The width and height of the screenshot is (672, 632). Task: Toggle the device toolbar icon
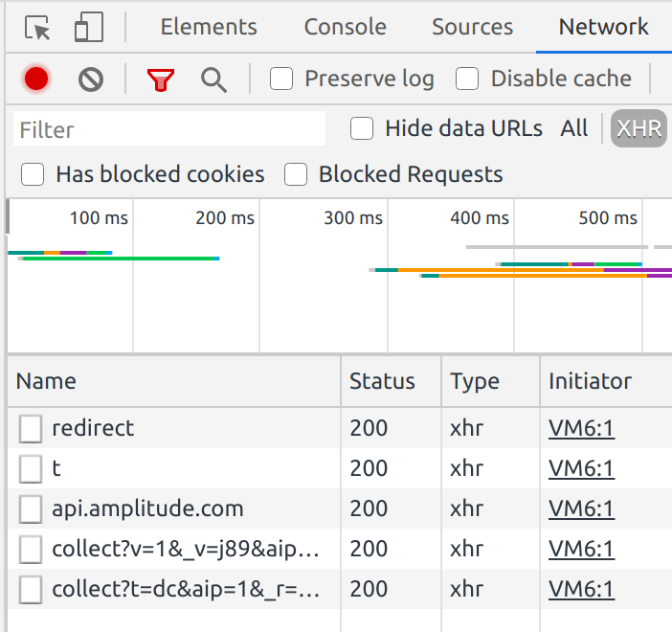[x=88, y=29]
